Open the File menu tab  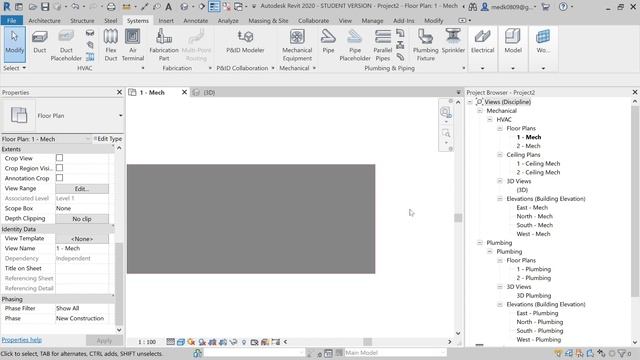(11, 20)
